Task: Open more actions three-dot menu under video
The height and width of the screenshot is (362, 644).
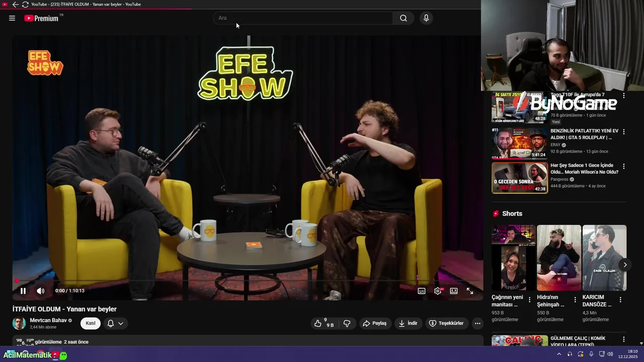Action: click(477, 323)
